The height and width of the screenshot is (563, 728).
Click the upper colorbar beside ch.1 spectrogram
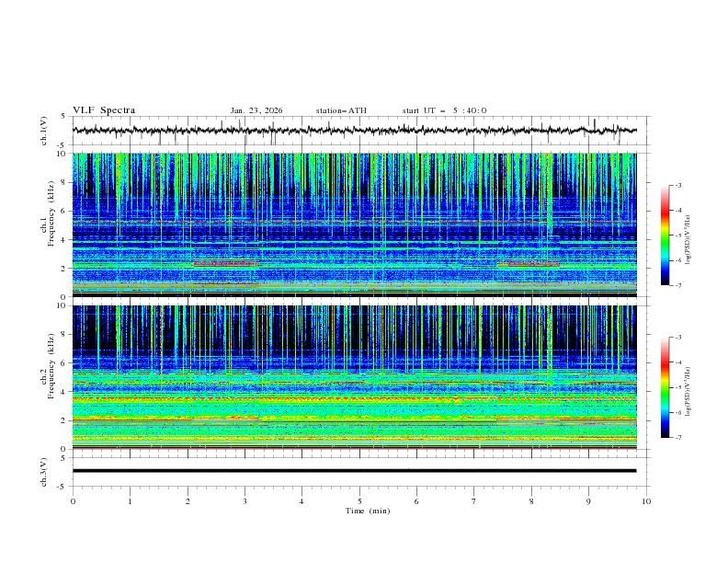click(665, 235)
